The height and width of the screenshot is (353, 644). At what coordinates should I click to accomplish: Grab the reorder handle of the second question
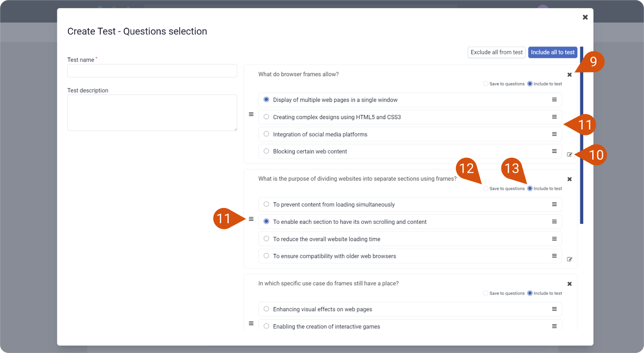[251, 219]
